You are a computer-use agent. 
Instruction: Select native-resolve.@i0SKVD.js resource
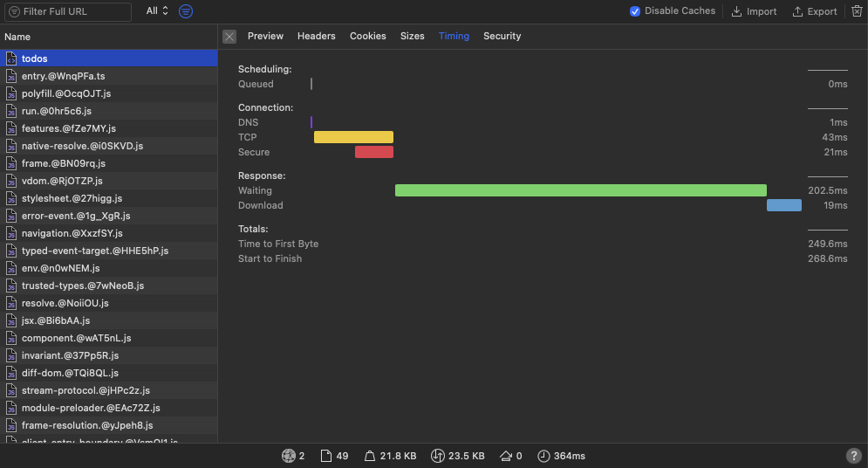(x=108, y=146)
